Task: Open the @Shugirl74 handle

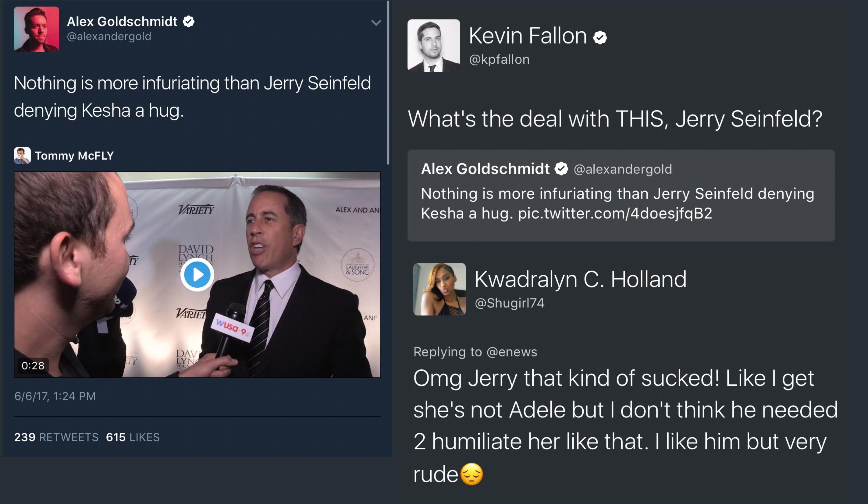Action: 510,303
